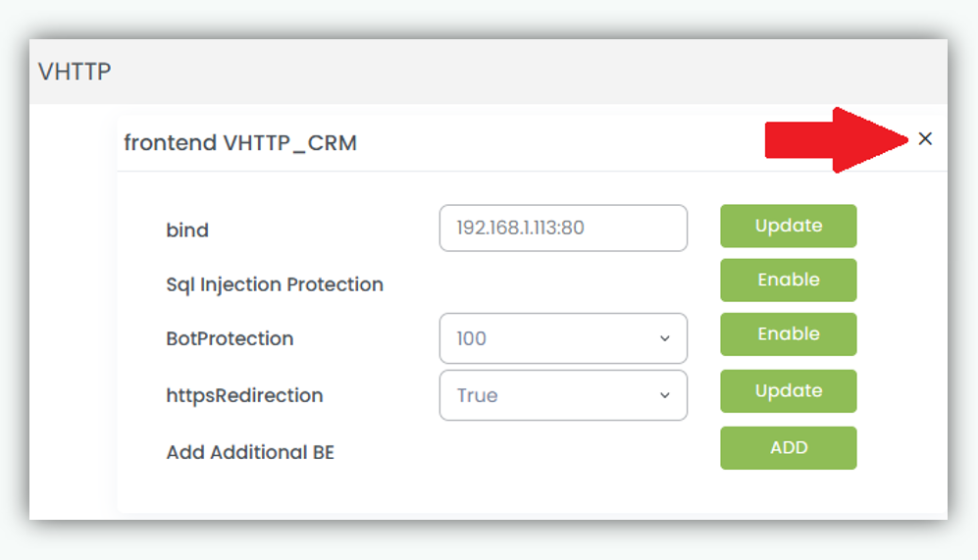The width and height of the screenshot is (978, 560).
Task: Click the frontend VHTTP_CRM dialog title
Action: (240, 143)
